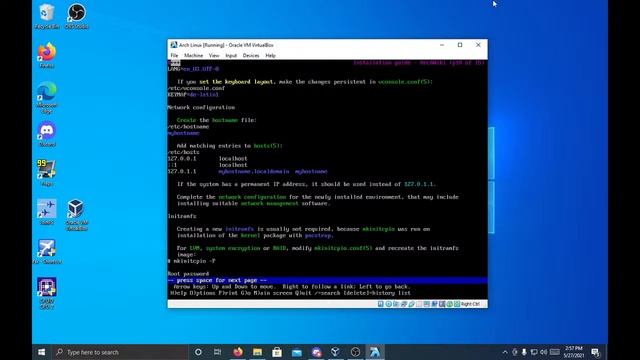The height and width of the screenshot is (360, 640).
Task: Click the 'Root password' heading text
Action: [188, 274]
